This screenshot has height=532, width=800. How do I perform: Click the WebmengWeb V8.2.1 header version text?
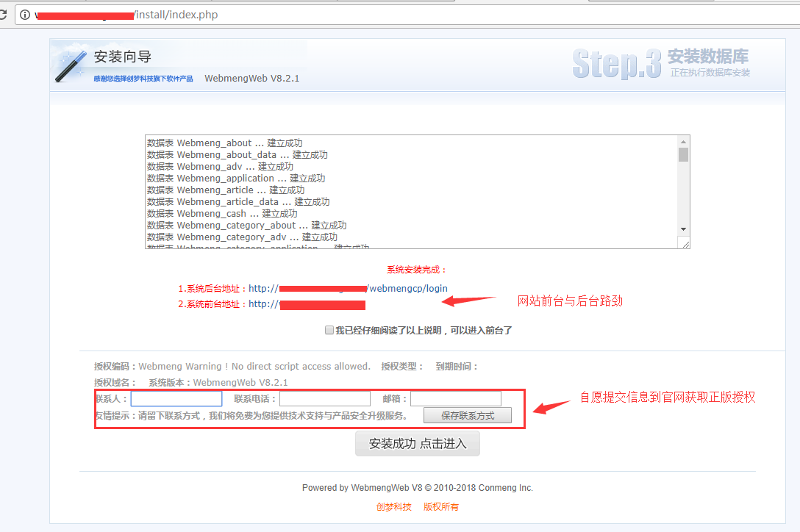(252, 79)
